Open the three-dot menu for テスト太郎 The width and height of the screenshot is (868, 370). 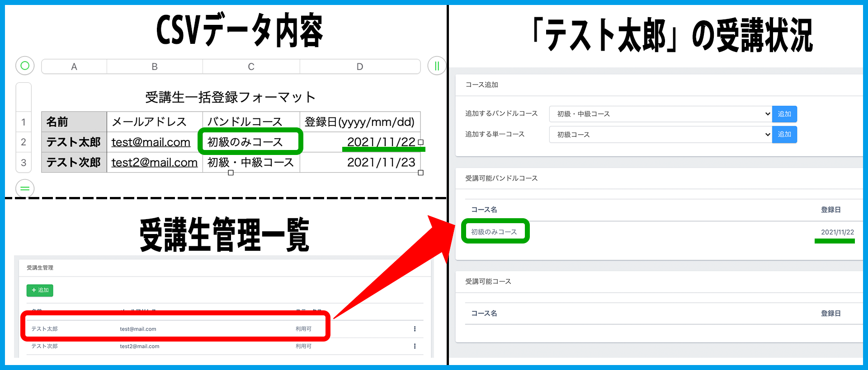(415, 329)
